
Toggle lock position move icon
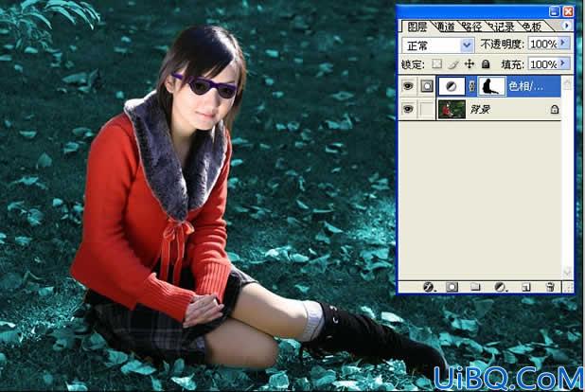point(470,64)
